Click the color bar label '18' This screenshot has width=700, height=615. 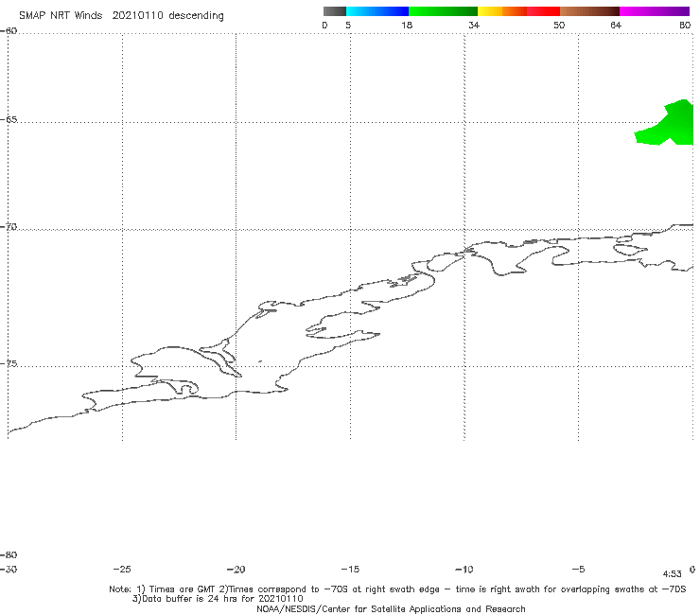pos(407,25)
